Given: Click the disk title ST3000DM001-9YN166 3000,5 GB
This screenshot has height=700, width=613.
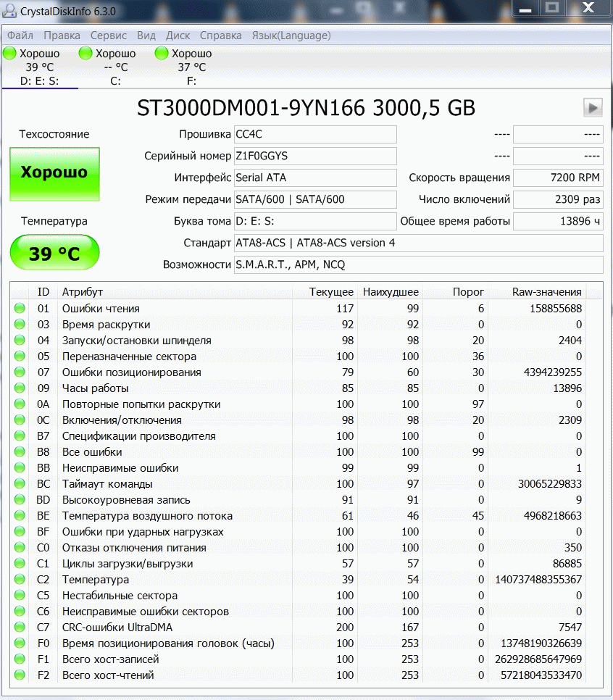Looking at the screenshot, I should coord(306,108).
